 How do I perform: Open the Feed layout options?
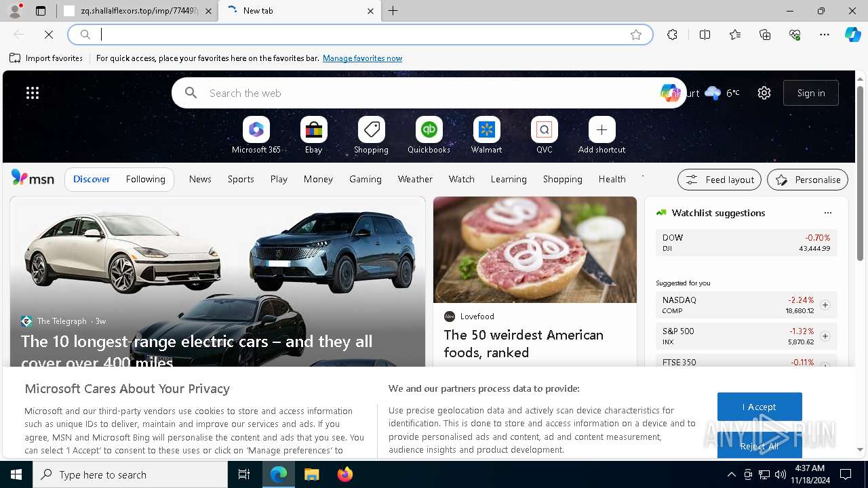(x=719, y=180)
